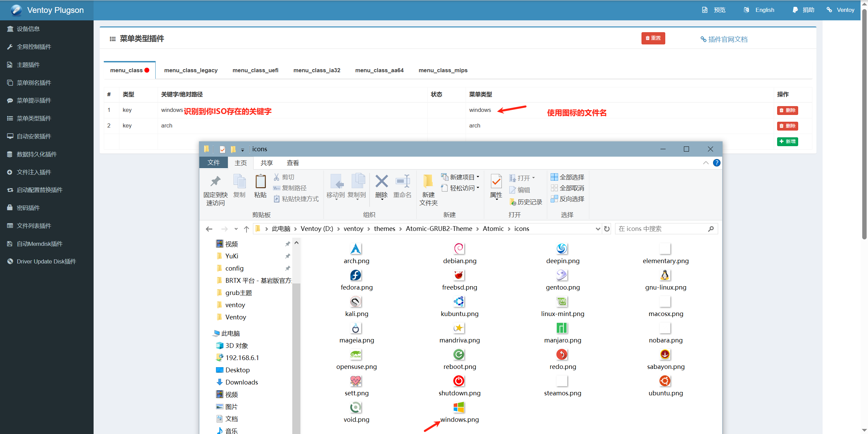868x434 pixels.
Task: Click the Properties checkmark icon
Action: [496, 181]
